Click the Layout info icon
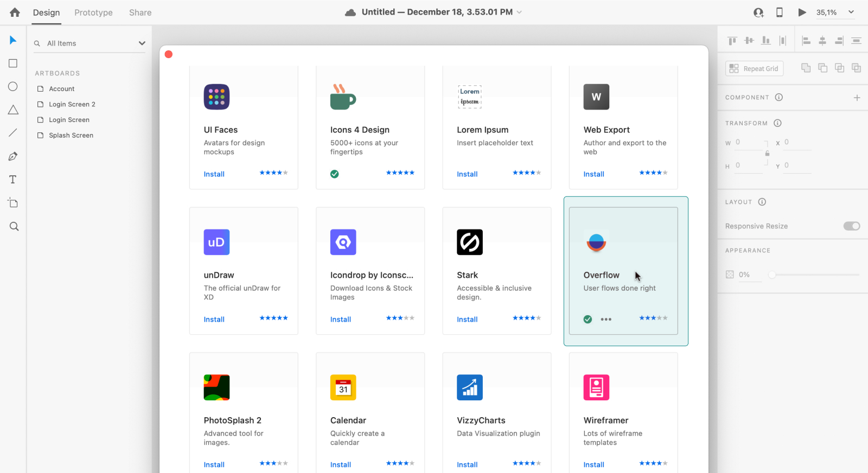 pos(762,202)
